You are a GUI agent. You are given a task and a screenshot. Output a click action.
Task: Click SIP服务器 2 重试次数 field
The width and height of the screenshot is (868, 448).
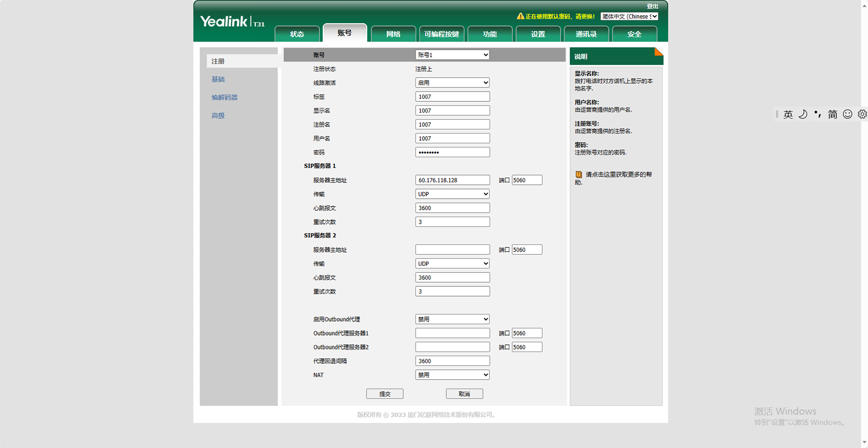pyautogui.click(x=452, y=291)
